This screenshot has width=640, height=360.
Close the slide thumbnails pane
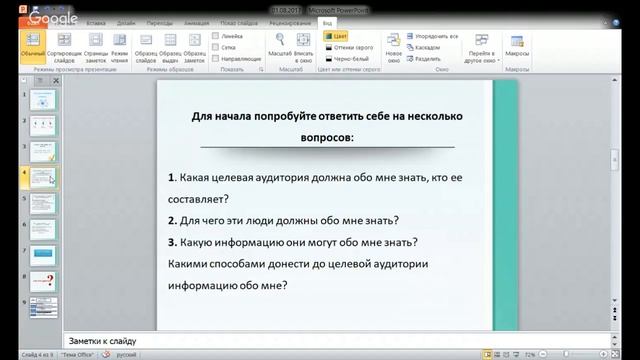point(56,81)
